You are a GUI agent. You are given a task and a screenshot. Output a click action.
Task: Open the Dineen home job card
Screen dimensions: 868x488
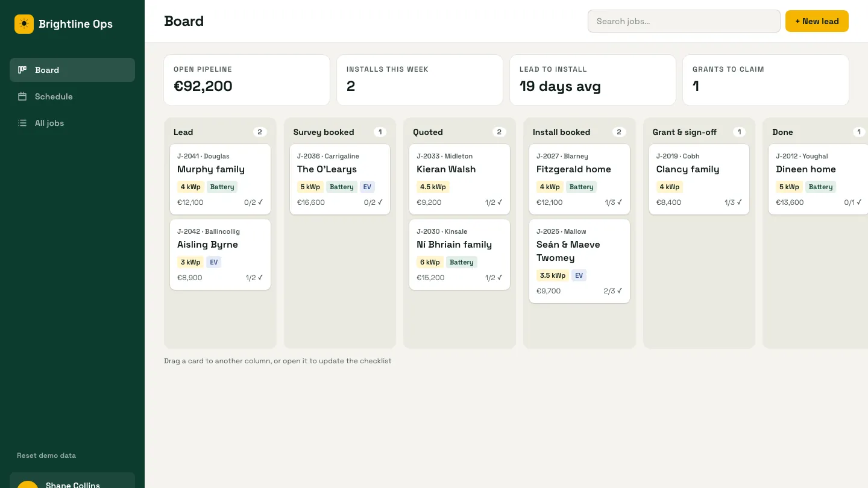click(819, 179)
